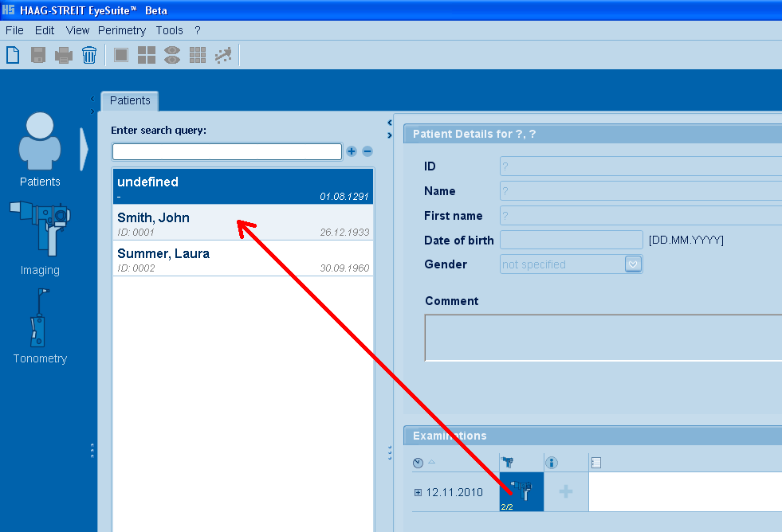This screenshot has height=532, width=782.
Task: Open the Imaging module in sidebar
Action: pos(40,237)
